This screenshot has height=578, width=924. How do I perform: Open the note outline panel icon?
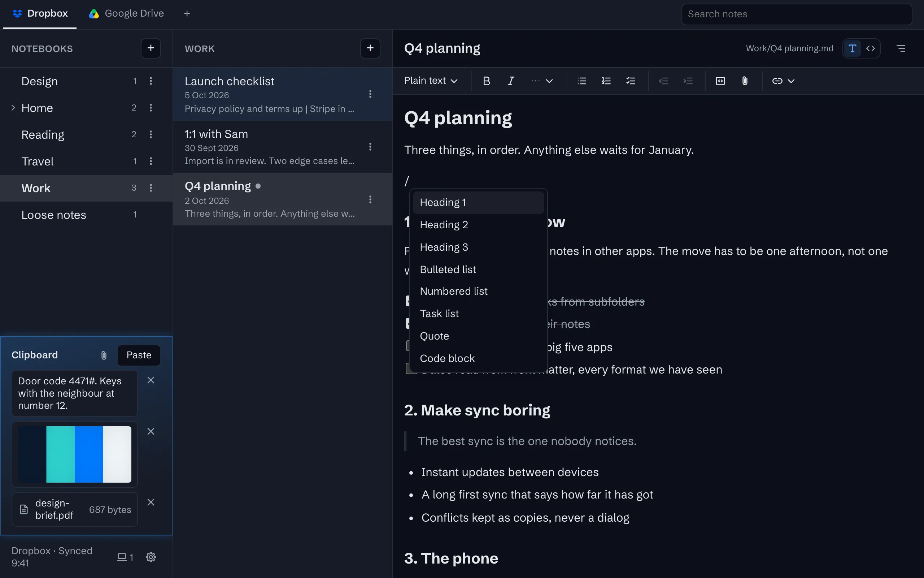(x=901, y=48)
